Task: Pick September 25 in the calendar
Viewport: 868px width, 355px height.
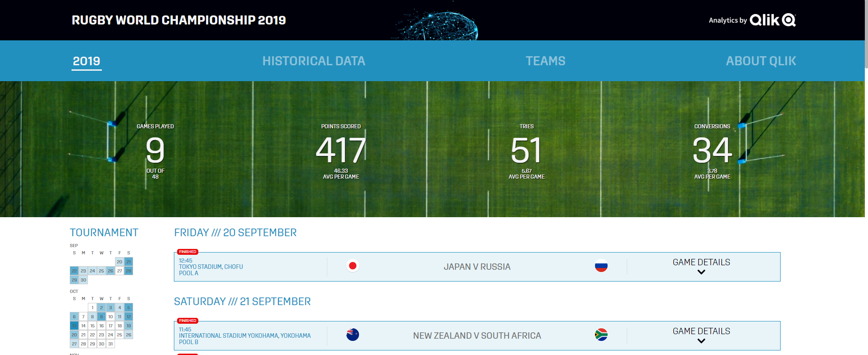Action: tap(101, 271)
